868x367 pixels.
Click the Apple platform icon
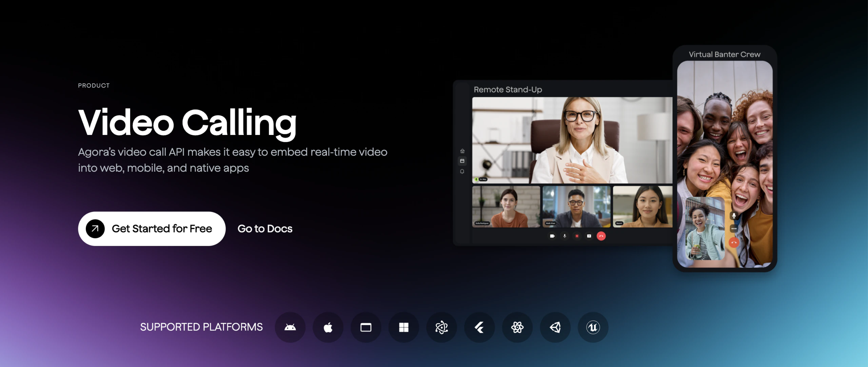(328, 327)
